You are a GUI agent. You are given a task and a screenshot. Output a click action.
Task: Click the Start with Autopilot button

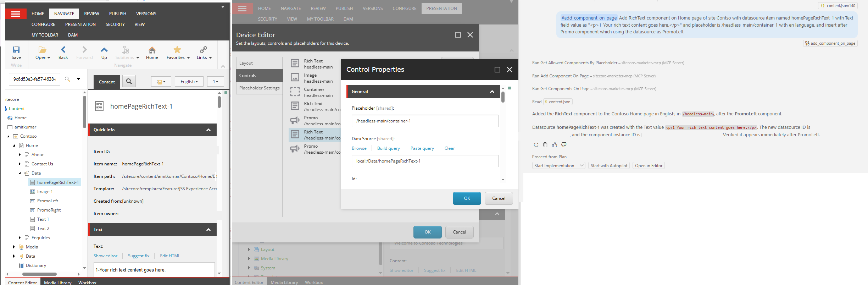pyautogui.click(x=609, y=166)
